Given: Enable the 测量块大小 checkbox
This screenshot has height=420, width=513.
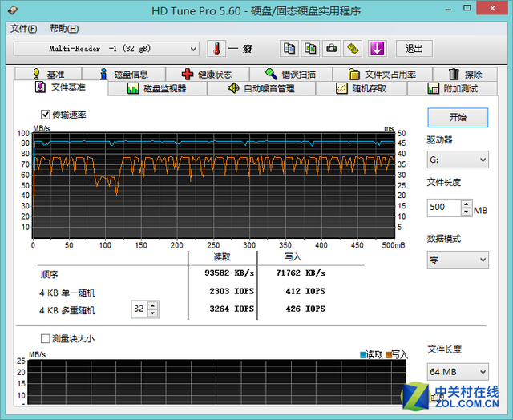Looking at the screenshot, I should point(45,338).
